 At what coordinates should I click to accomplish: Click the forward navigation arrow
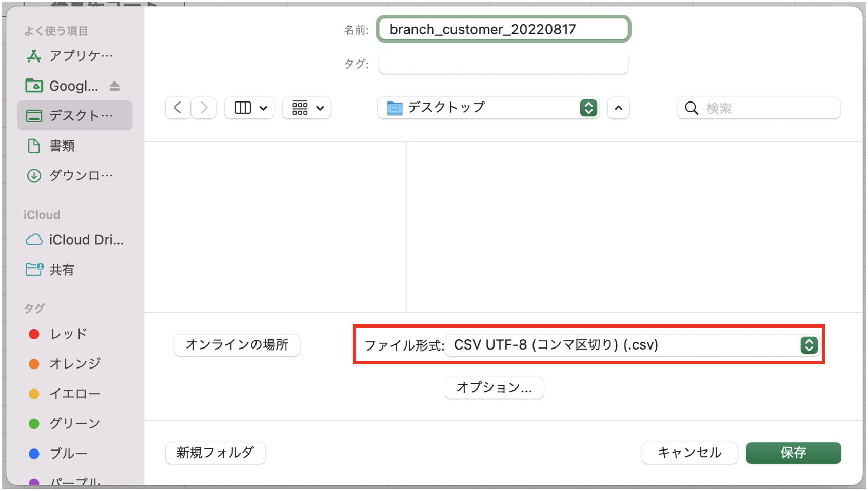[x=204, y=108]
